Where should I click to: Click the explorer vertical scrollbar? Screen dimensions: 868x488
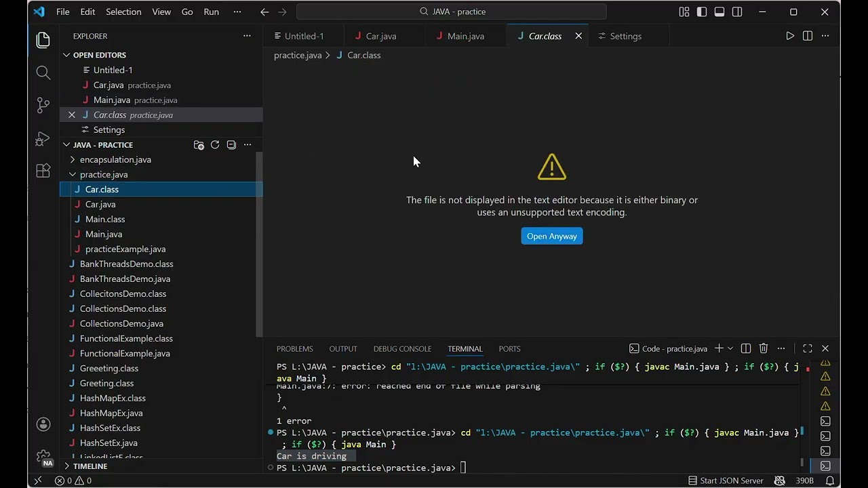click(259, 244)
